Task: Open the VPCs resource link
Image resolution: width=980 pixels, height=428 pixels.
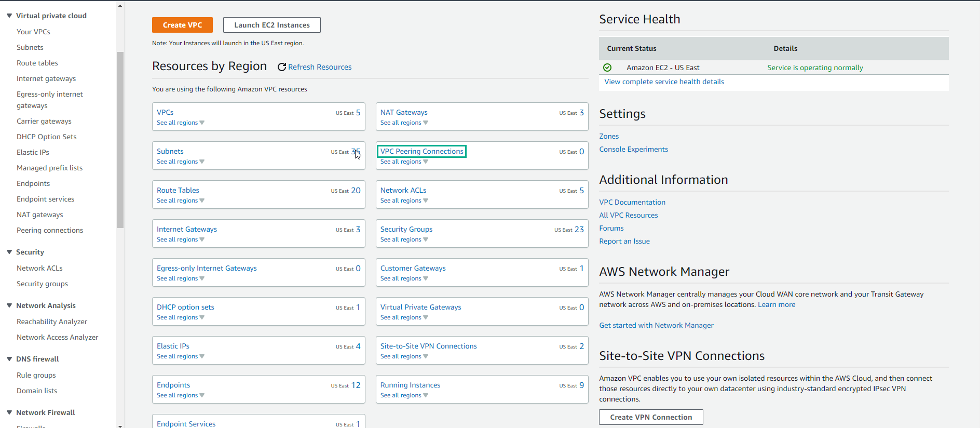Action: click(165, 112)
